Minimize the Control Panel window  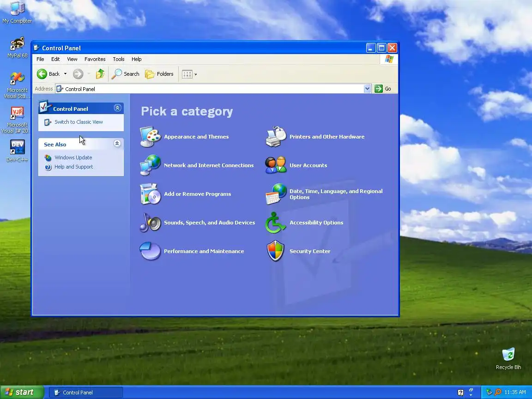pos(371,48)
